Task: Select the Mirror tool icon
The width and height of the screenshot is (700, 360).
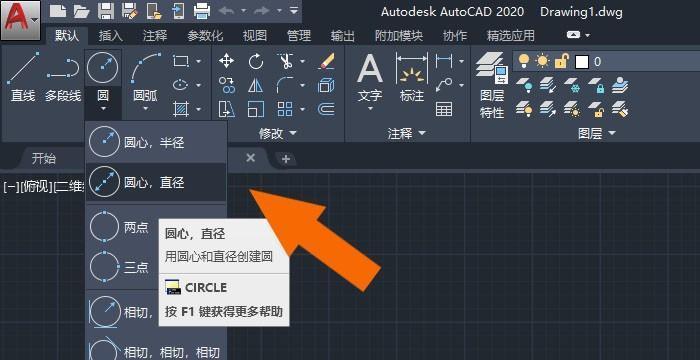Action: [x=256, y=85]
